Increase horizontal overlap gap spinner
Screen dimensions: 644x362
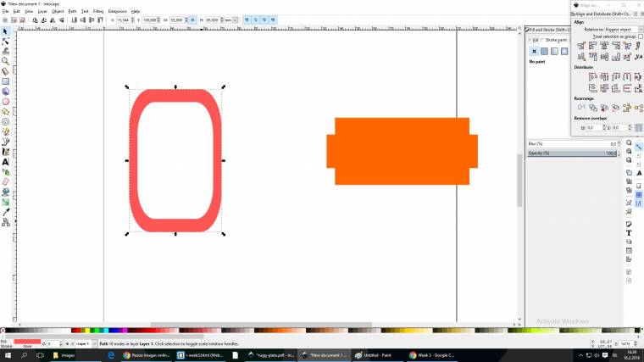[603, 126]
